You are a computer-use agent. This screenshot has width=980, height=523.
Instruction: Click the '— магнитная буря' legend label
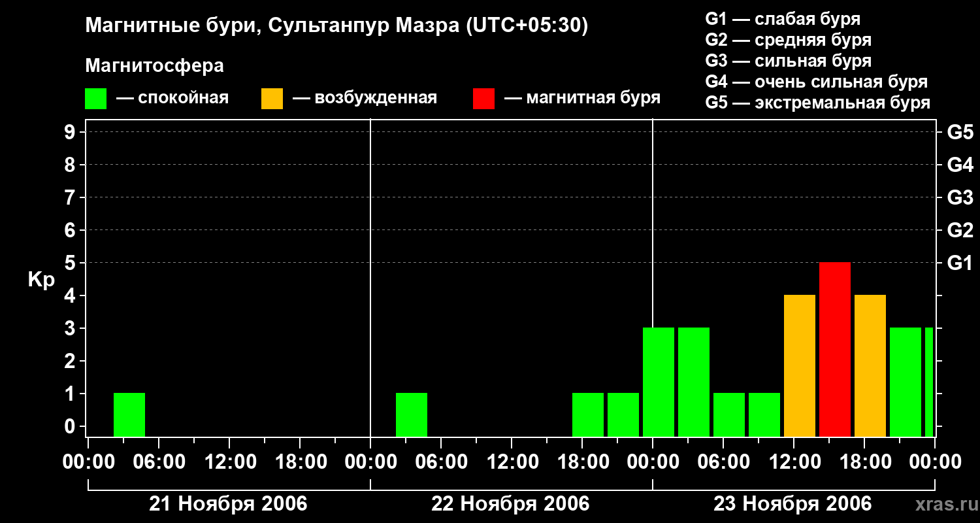click(582, 98)
